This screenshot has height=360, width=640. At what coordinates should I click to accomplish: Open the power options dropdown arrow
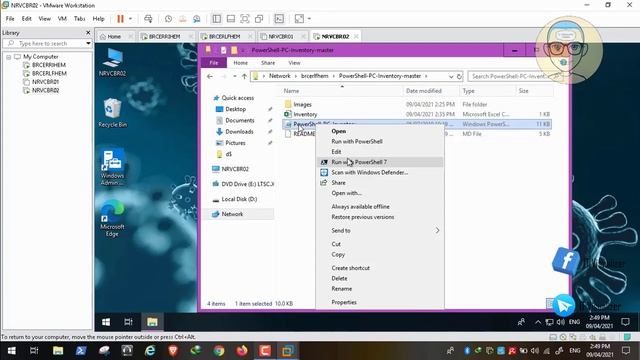point(131,19)
